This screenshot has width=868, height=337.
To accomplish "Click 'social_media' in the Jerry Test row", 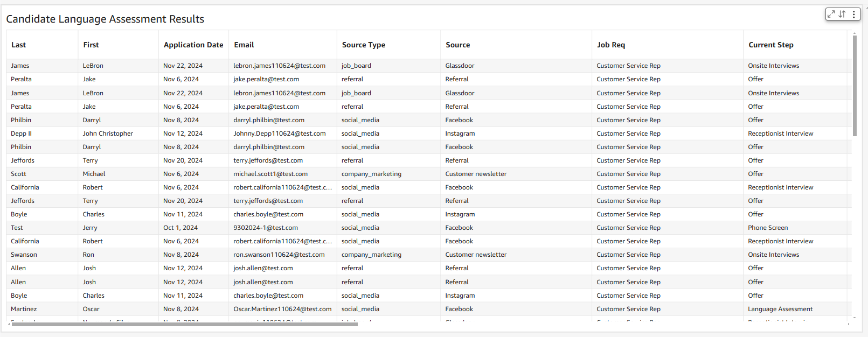I will point(360,228).
